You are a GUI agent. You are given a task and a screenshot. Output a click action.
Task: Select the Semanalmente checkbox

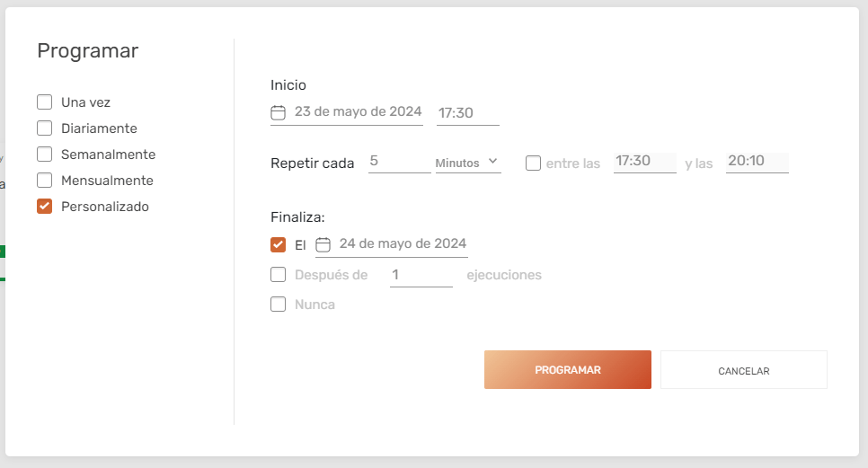pyautogui.click(x=44, y=155)
